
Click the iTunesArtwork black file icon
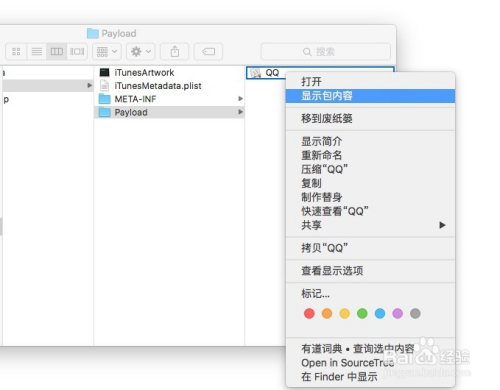[x=104, y=72]
